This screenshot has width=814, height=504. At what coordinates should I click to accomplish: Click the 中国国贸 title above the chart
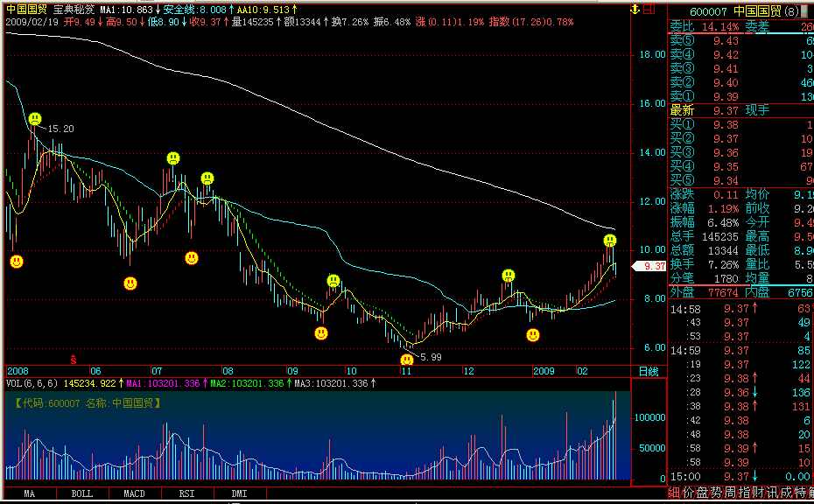click(26, 10)
